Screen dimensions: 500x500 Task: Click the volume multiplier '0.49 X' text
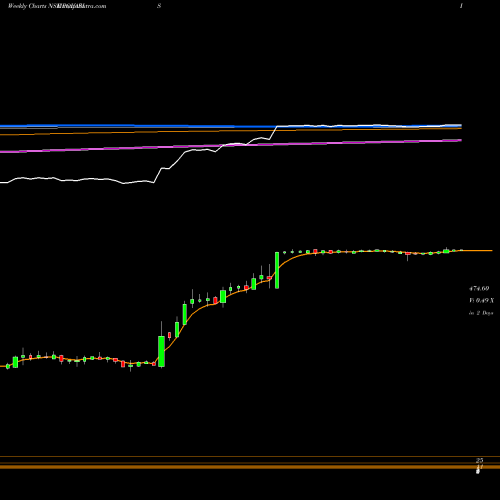[x=485, y=301]
